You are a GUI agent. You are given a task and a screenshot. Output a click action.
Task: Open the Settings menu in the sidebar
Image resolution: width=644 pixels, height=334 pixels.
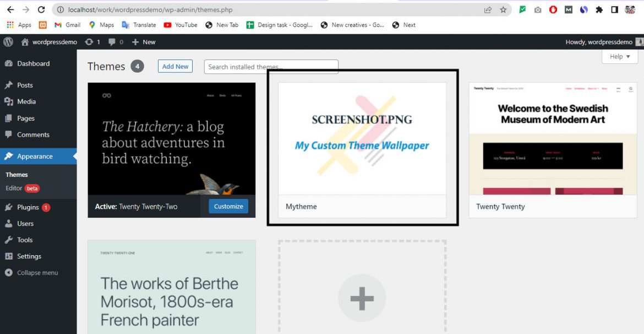click(x=9, y=256)
